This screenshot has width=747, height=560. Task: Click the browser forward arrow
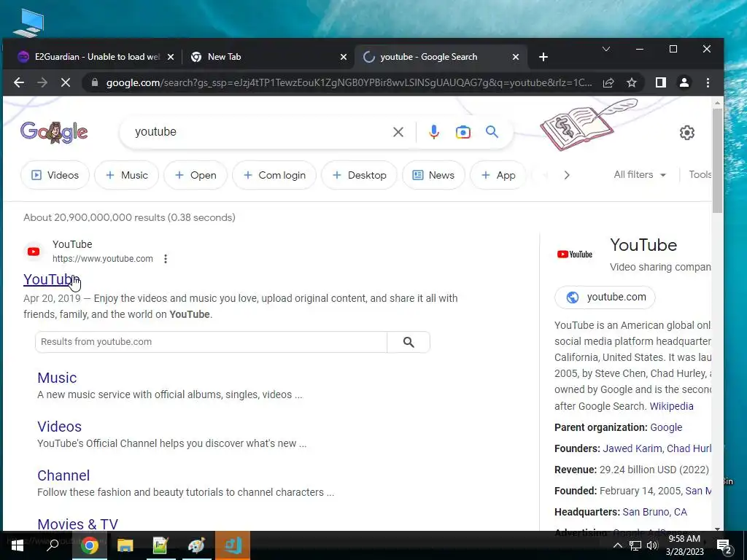click(42, 82)
